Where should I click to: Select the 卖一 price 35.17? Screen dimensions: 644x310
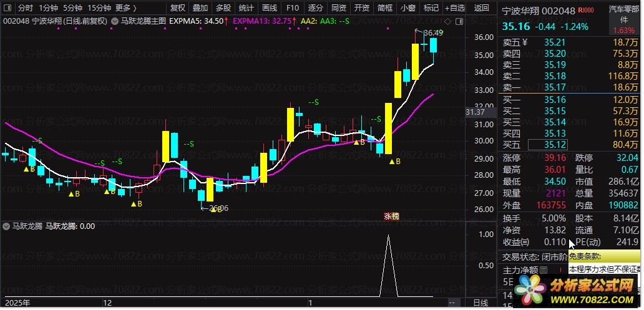point(555,87)
